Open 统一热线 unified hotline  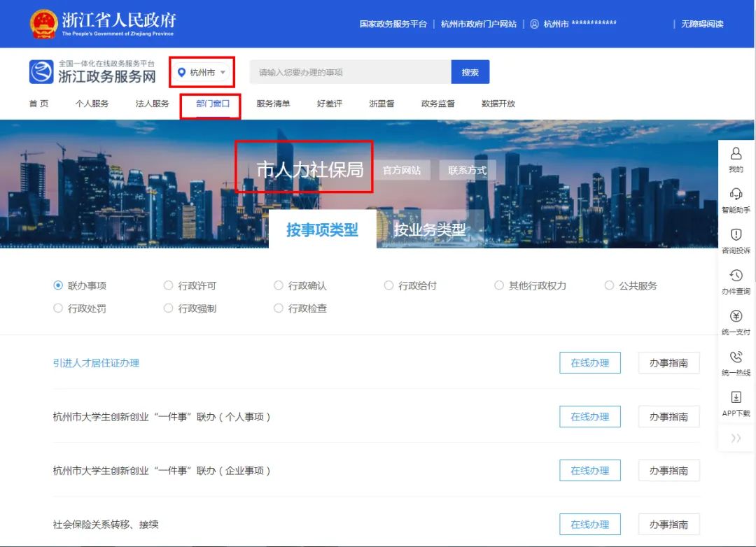736,361
